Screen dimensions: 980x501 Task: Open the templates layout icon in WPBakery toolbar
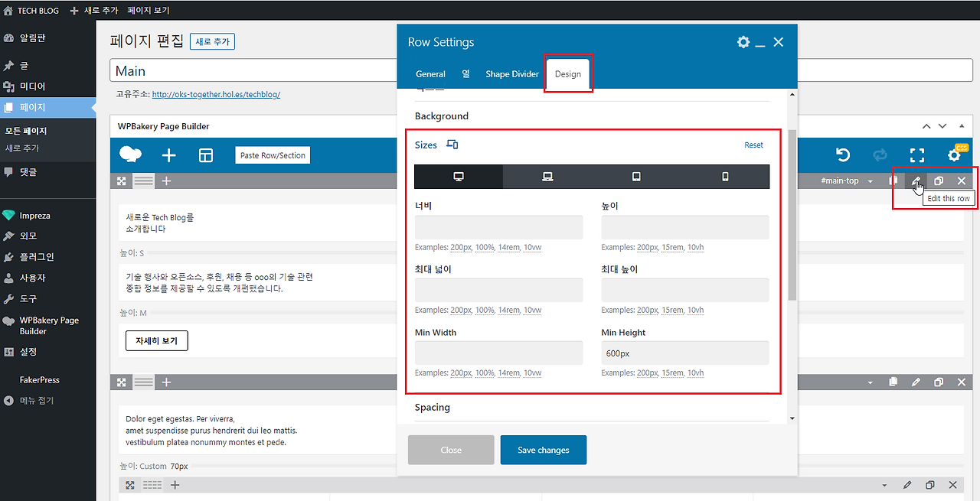click(x=206, y=155)
